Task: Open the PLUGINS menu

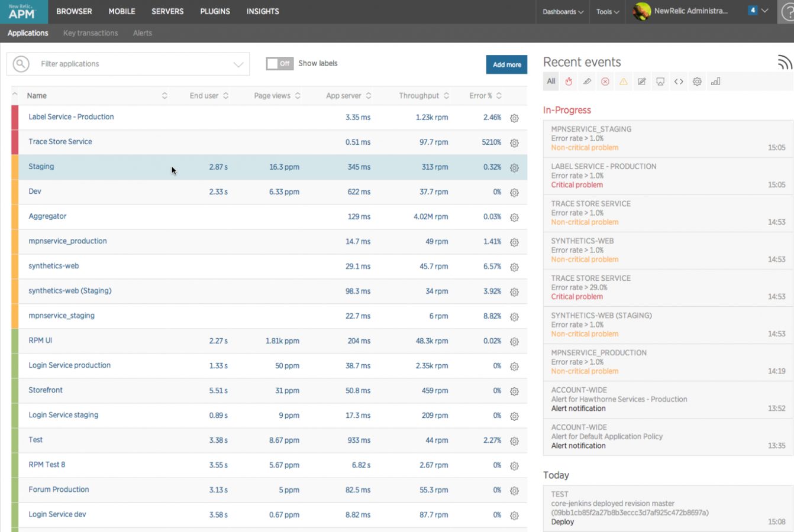Action: (x=215, y=11)
